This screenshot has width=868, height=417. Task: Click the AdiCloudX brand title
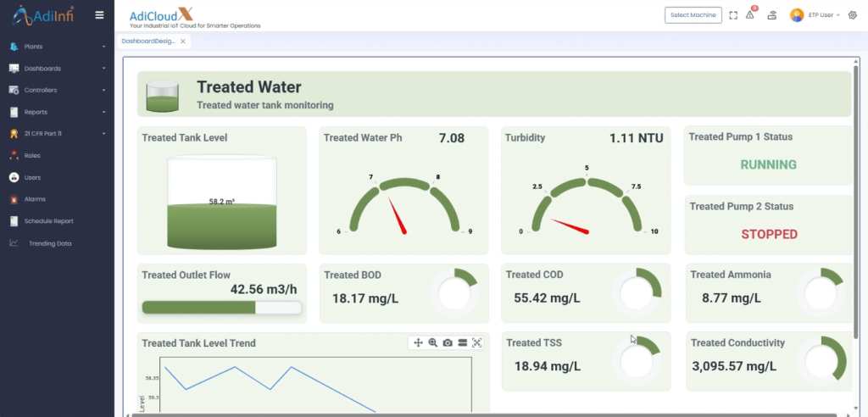[162, 15]
